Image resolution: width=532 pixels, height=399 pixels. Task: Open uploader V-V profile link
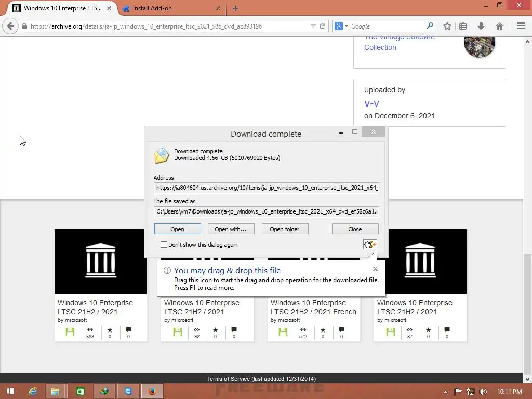(371, 104)
